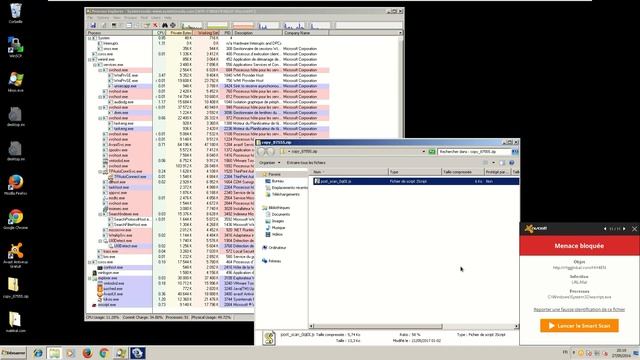Sort by the Working Set column header
640x360 pixels.
[207, 33]
